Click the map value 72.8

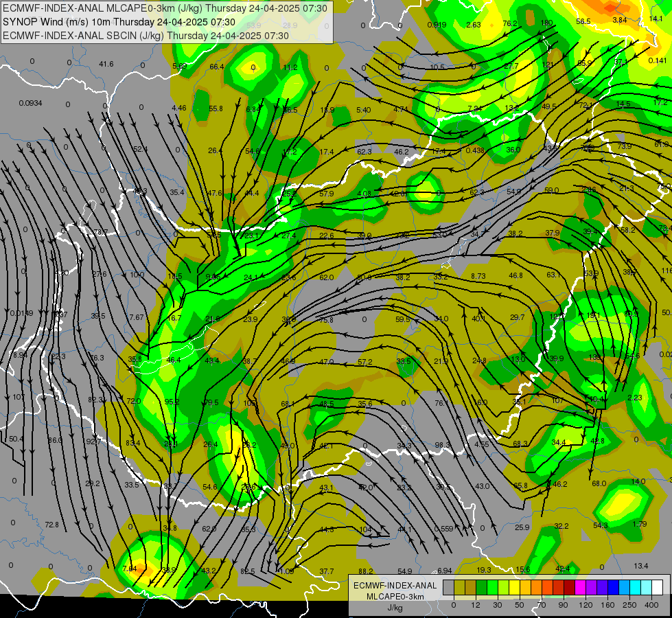click(x=52, y=525)
